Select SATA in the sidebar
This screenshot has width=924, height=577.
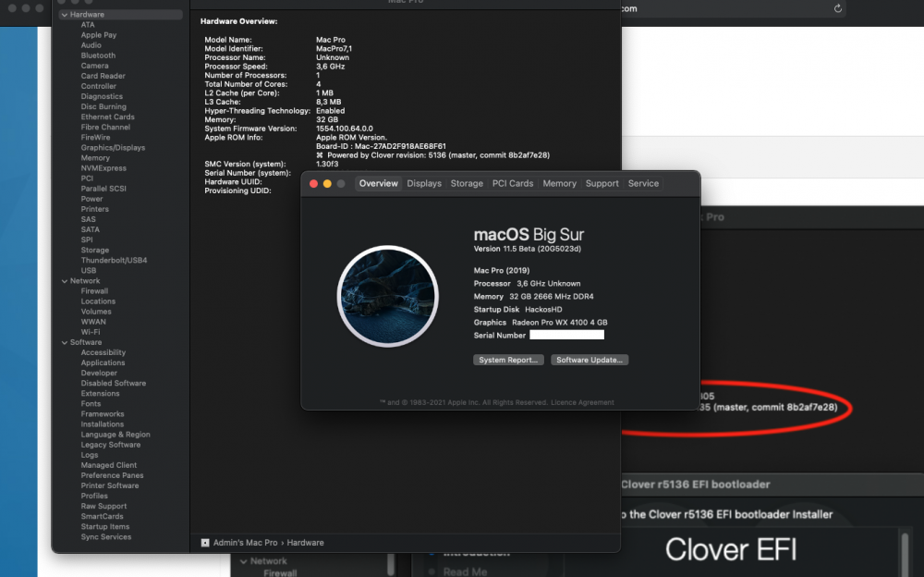(x=91, y=229)
